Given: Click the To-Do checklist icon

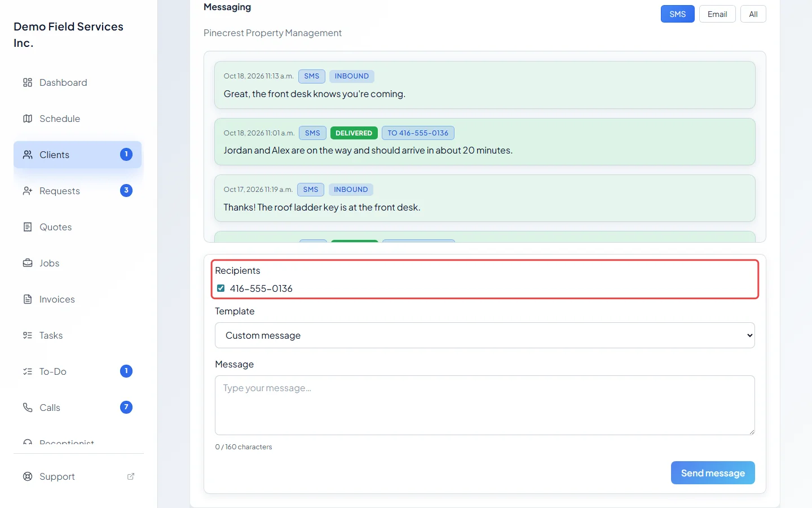Looking at the screenshot, I should pyautogui.click(x=28, y=371).
